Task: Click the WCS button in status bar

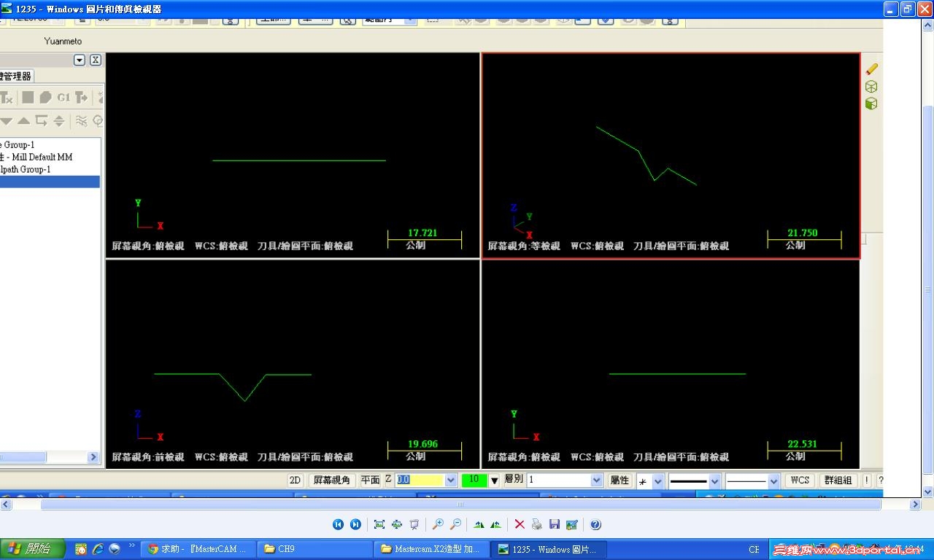Action: [800, 480]
